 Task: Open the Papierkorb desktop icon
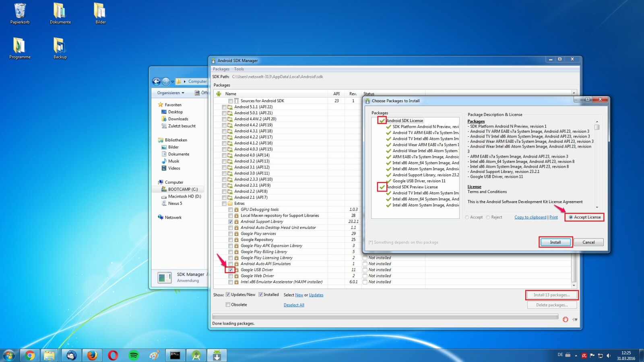coord(20,14)
